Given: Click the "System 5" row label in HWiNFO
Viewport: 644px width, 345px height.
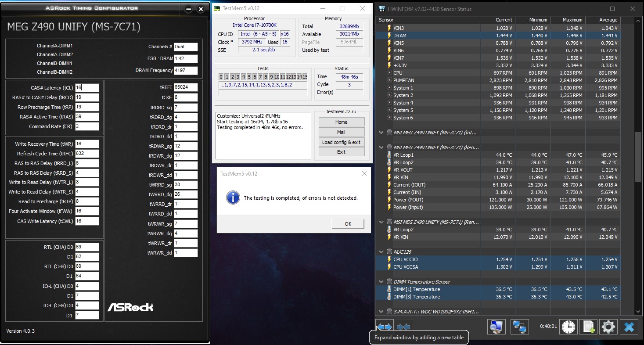Looking at the screenshot, I should coord(403,110).
